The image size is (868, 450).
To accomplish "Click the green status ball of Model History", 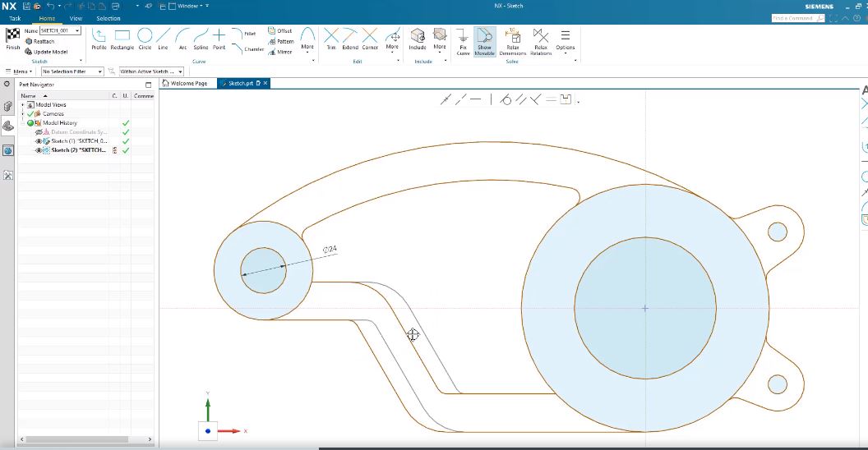I will [30, 122].
